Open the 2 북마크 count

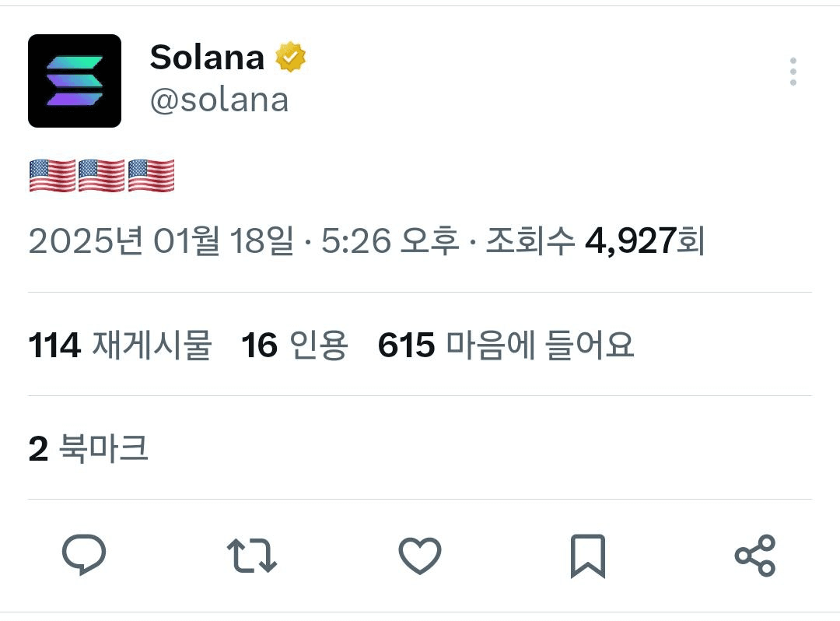(x=89, y=448)
